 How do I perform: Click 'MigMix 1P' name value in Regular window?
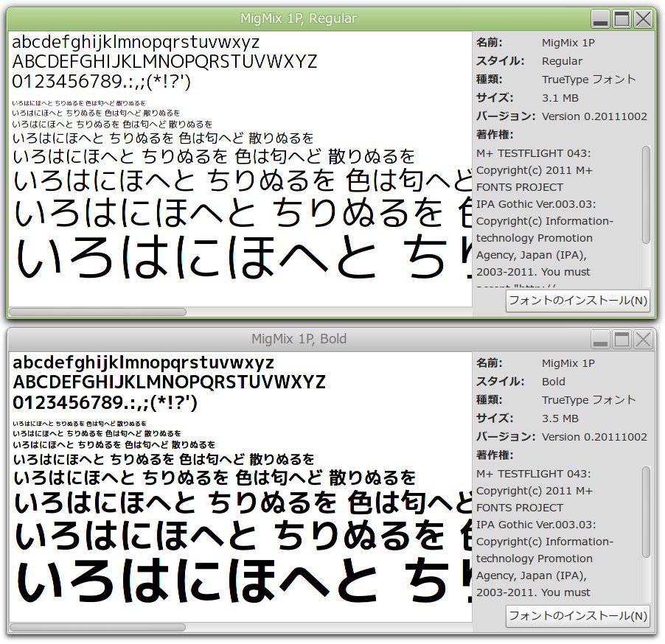pyautogui.click(x=568, y=43)
